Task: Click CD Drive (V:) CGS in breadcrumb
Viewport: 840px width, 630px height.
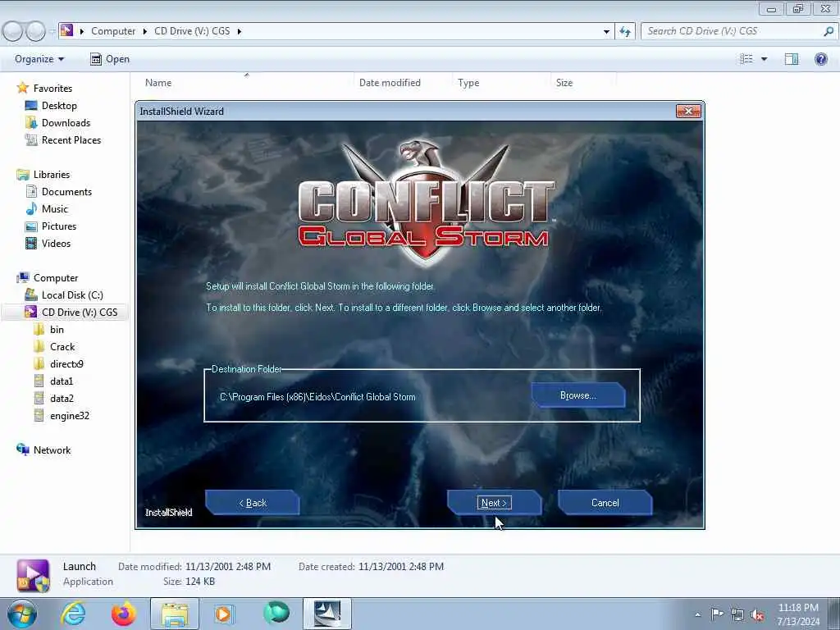Action: 192,31
